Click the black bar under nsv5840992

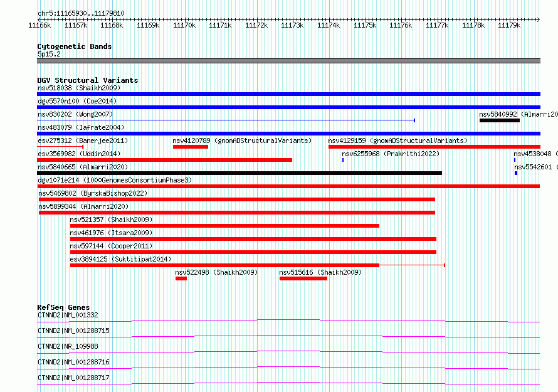tap(500, 120)
